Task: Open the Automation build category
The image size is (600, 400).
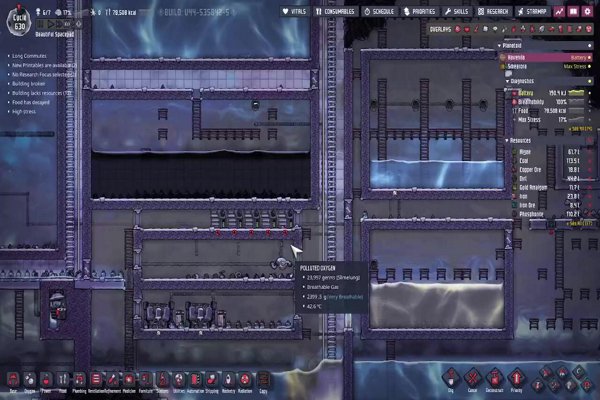Action: (x=195, y=380)
